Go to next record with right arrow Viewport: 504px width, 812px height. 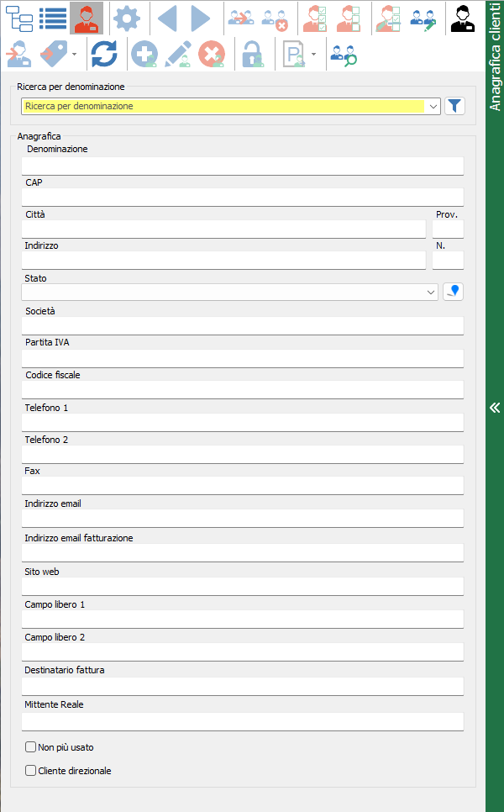coord(200,17)
